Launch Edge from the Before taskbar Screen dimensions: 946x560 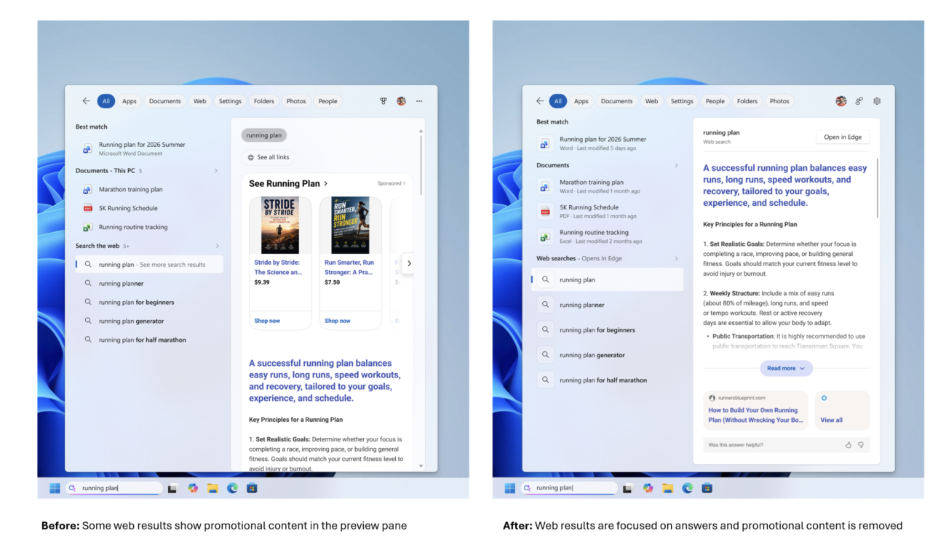pos(232,488)
